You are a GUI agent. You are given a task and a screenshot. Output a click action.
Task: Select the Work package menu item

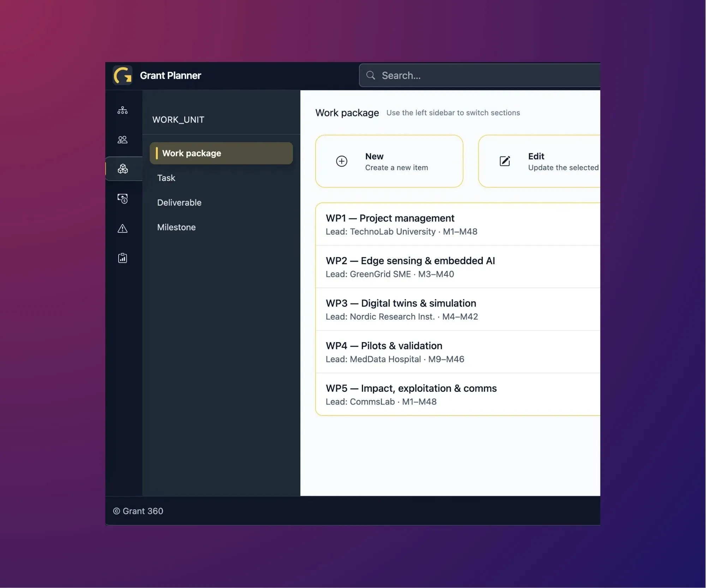[x=221, y=153]
